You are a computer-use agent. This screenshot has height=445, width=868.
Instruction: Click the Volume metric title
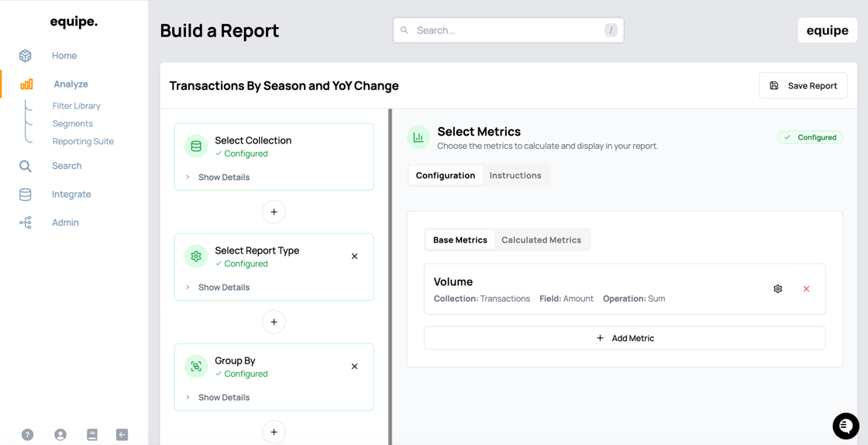(453, 281)
